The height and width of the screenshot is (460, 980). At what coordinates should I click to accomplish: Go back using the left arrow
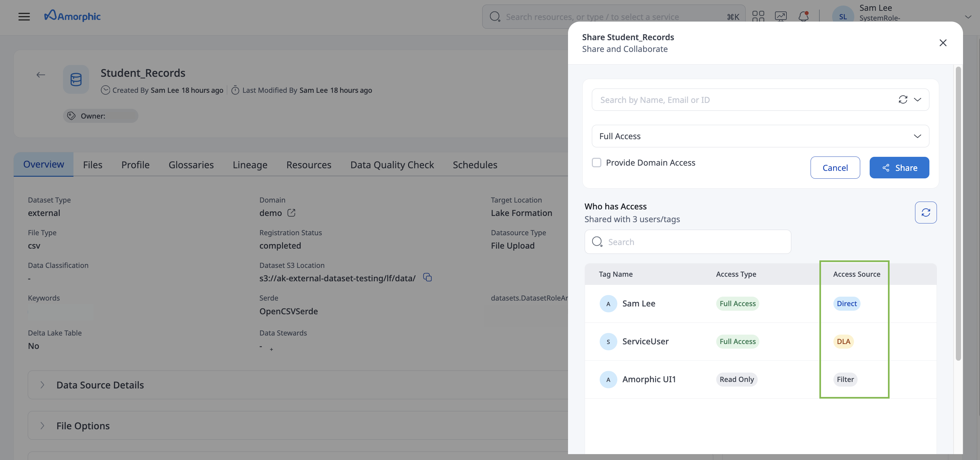tap(41, 75)
